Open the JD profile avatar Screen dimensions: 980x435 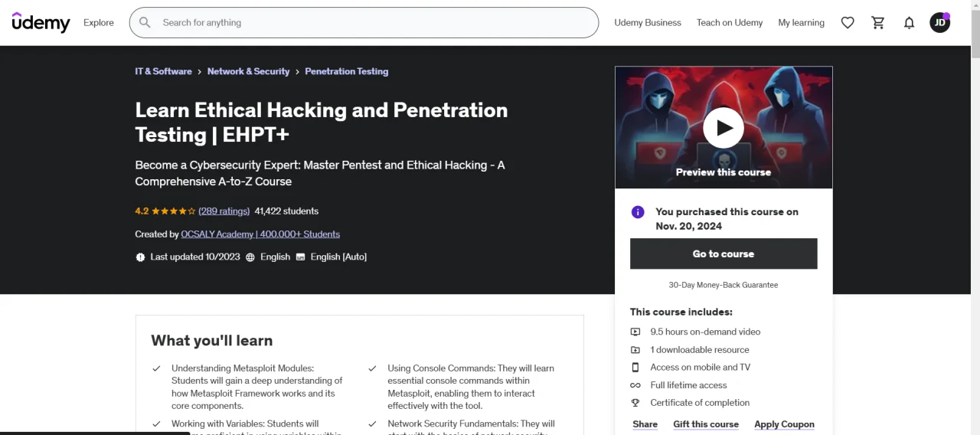(939, 22)
